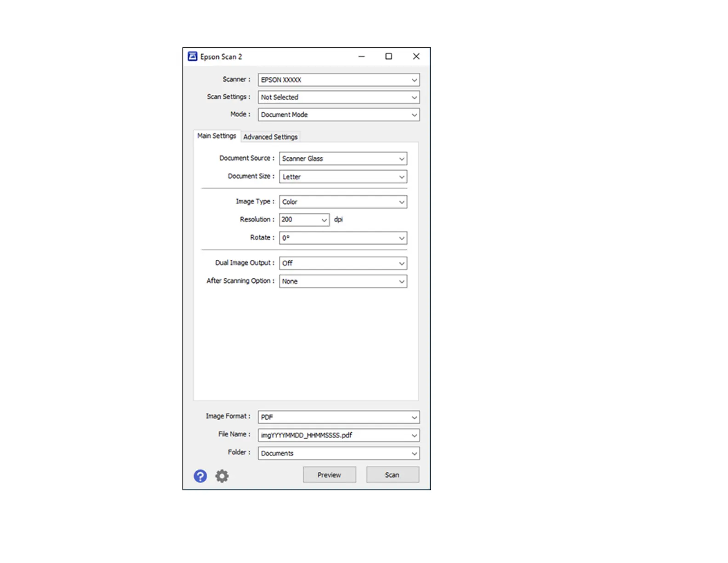Image resolution: width=728 pixels, height=563 pixels.
Task: Click the 'Image Format :' label
Action: (x=228, y=416)
